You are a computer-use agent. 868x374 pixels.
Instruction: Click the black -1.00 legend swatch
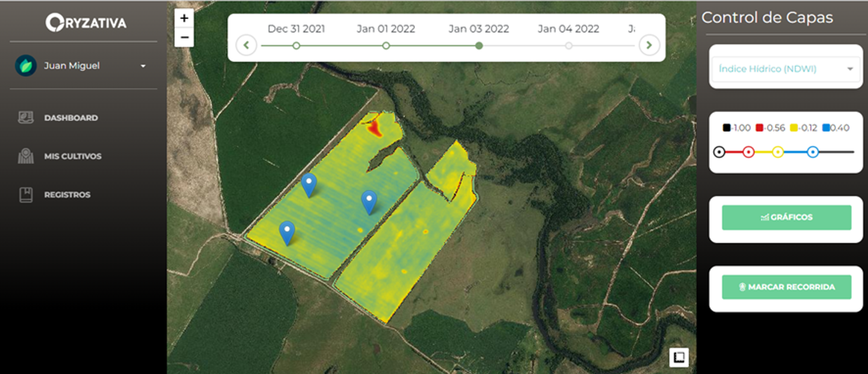tap(726, 127)
